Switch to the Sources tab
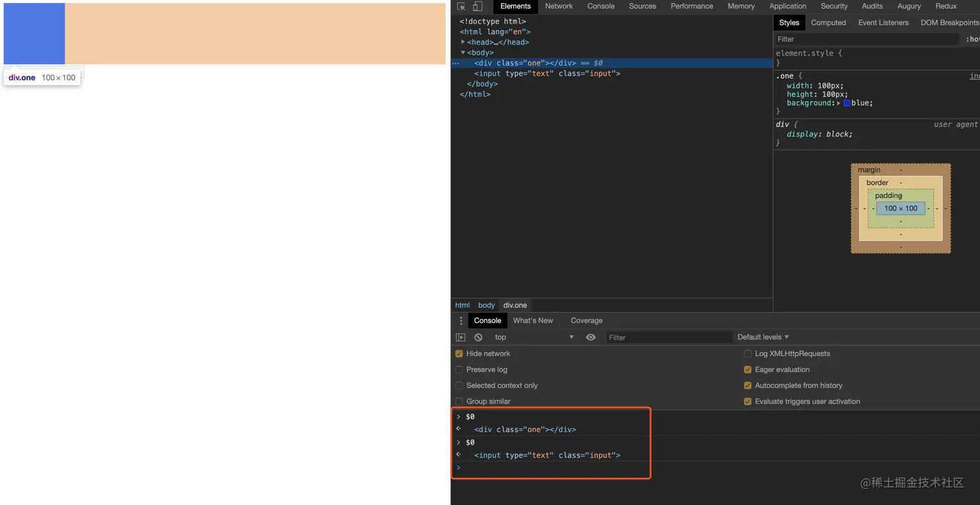This screenshot has height=505, width=980. pos(642,6)
